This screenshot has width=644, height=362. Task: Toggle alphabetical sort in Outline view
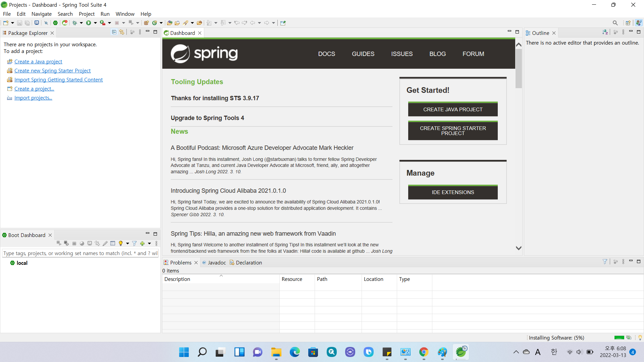(x=605, y=32)
